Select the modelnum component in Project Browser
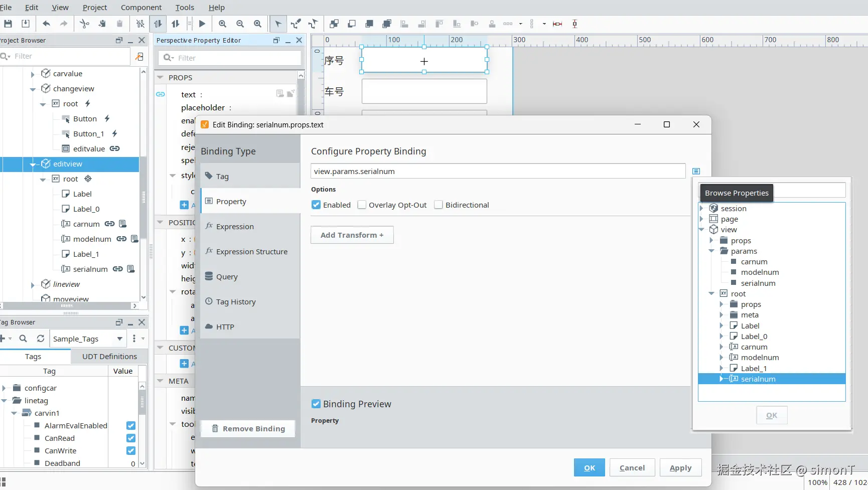 click(x=92, y=239)
